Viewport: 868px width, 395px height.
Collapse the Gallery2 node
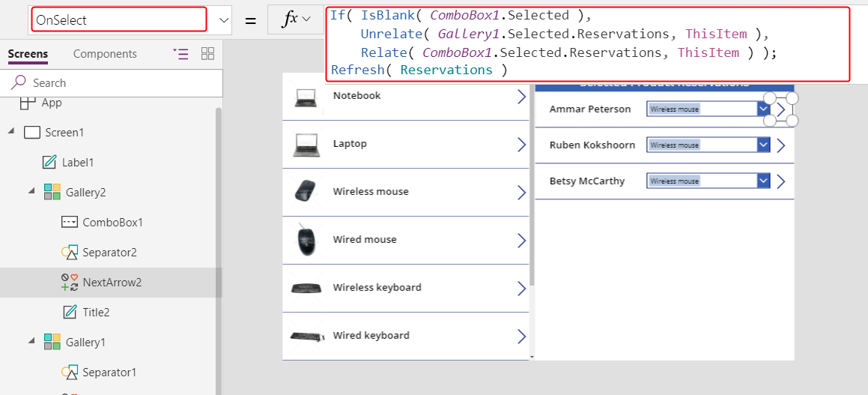31,192
